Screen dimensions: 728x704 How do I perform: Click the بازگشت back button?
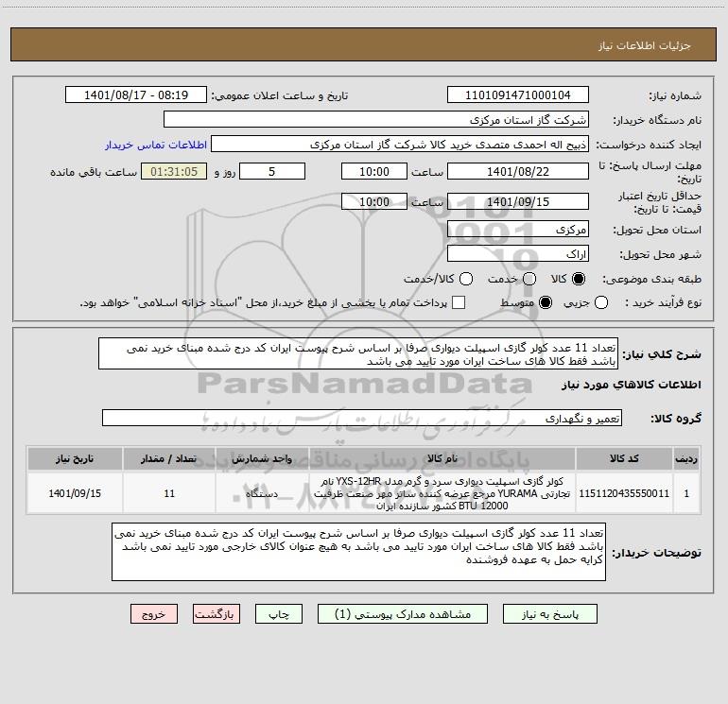click(217, 614)
